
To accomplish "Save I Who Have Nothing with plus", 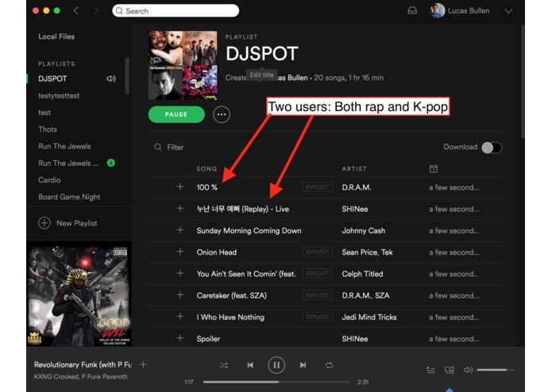I will (179, 317).
